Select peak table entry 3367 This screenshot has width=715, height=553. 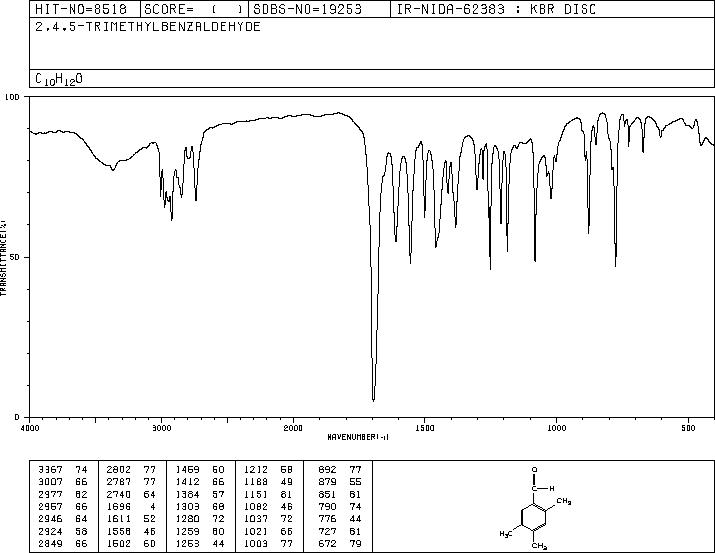click(50, 470)
